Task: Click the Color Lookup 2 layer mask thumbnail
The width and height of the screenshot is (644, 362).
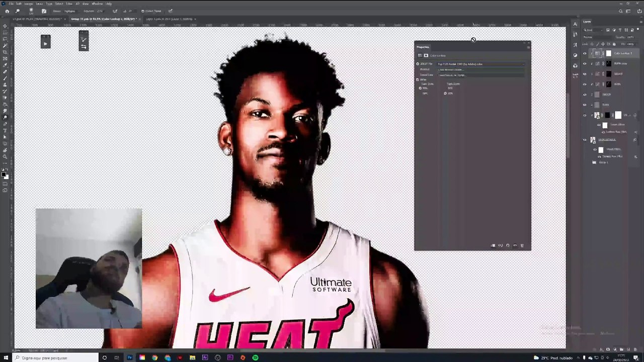Action: [608, 53]
